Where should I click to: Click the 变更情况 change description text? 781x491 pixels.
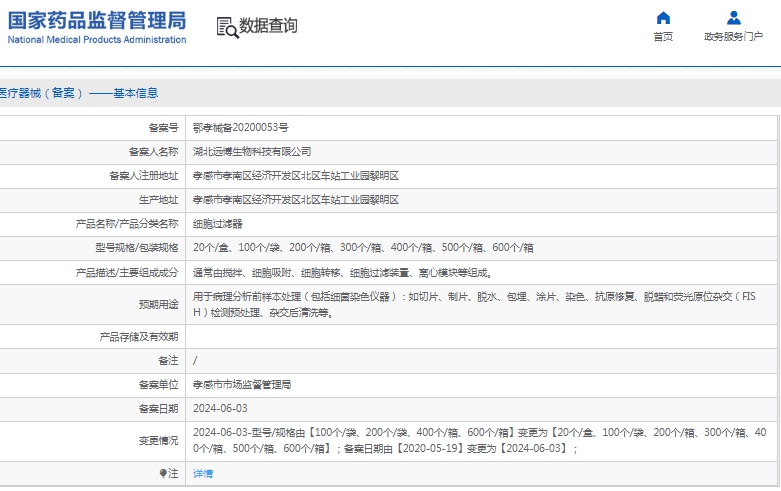tap(479, 441)
